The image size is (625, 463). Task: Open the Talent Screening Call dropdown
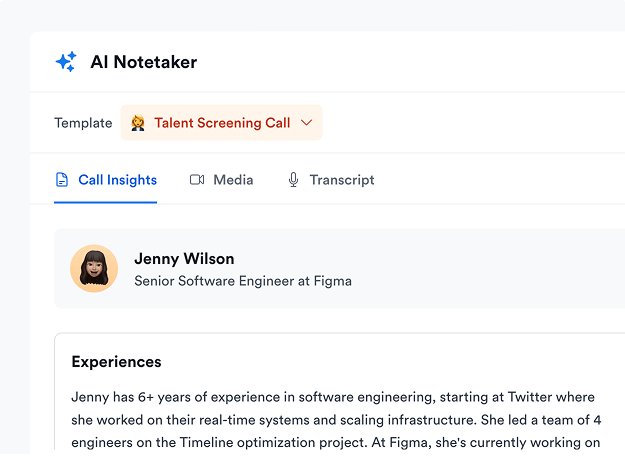(221, 122)
